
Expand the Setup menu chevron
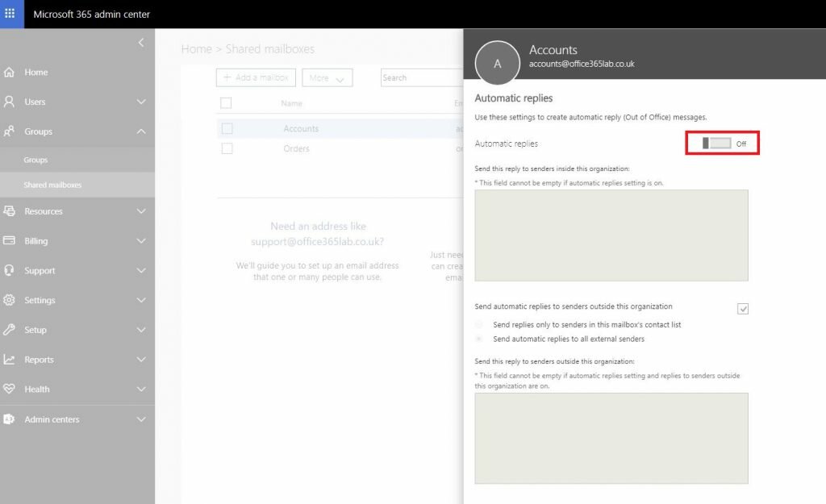pos(141,330)
